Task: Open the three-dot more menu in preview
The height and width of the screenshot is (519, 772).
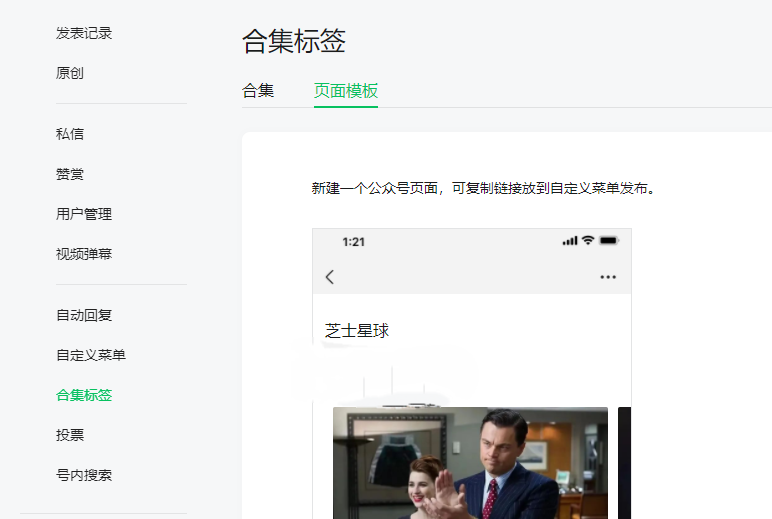Action: tap(608, 277)
